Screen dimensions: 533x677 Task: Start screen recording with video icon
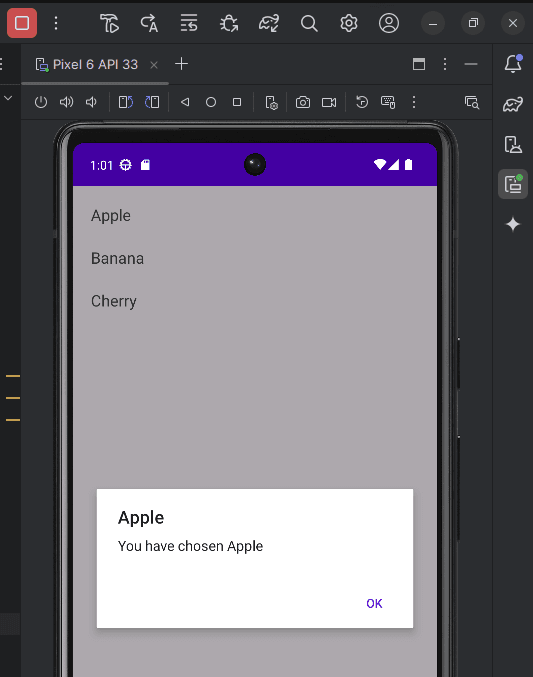[x=329, y=102]
